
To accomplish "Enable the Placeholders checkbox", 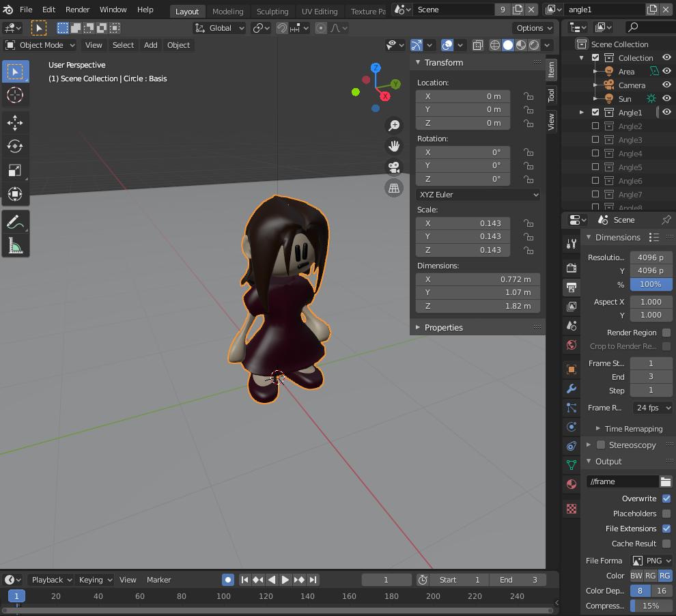I will (x=666, y=514).
